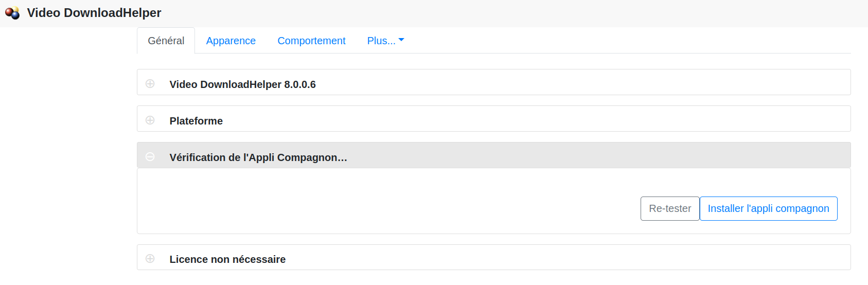This screenshot has width=868, height=285.
Task: Open the Plus... dropdown menu
Action: (382, 41)
